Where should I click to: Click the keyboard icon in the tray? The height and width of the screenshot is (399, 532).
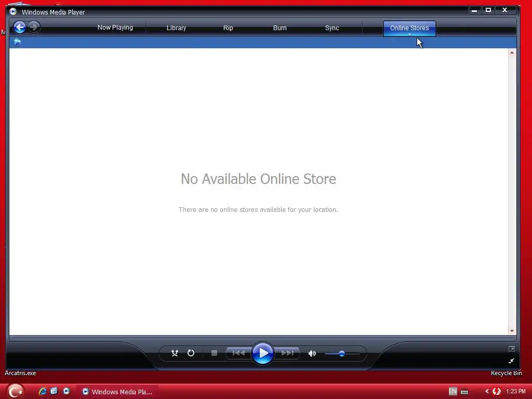tap(464, 392)
